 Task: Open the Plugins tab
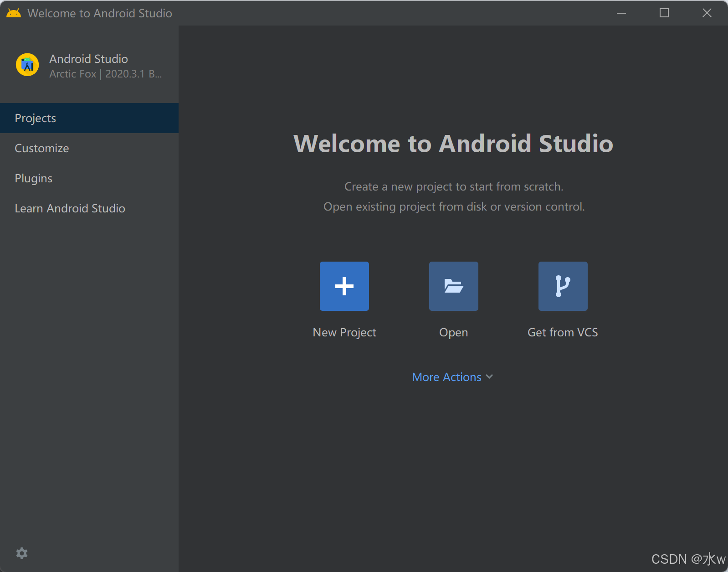click(89, 178)
